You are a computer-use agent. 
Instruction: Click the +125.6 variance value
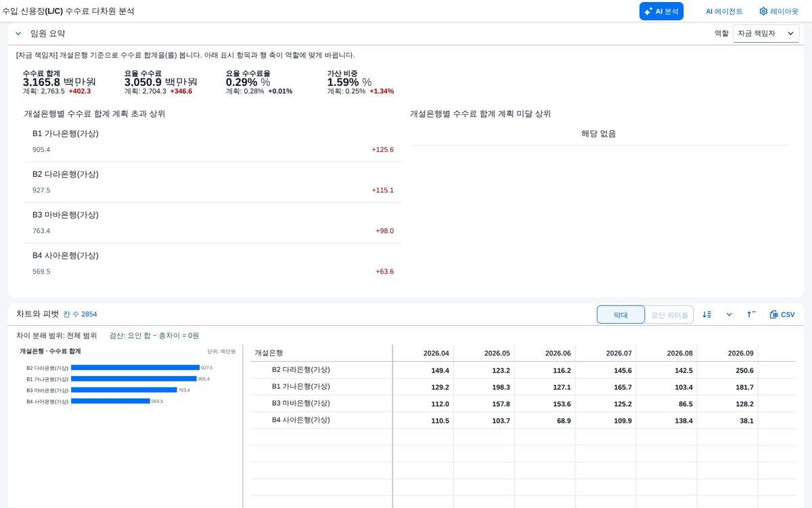382,150
